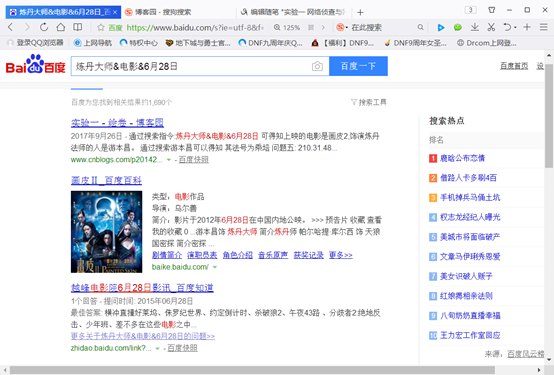Viewport: 554px width, 375px height.
Task: Open 更多关于炼丹大师 related questions link
Action: click(143, 336)
